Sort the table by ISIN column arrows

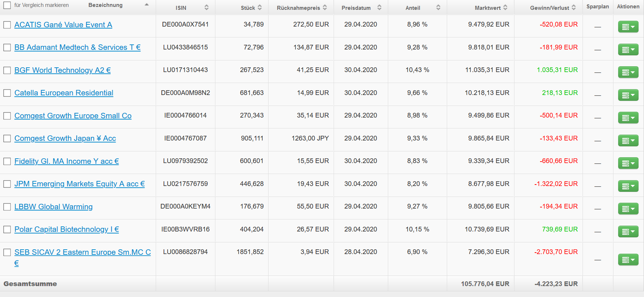(206, 8)
